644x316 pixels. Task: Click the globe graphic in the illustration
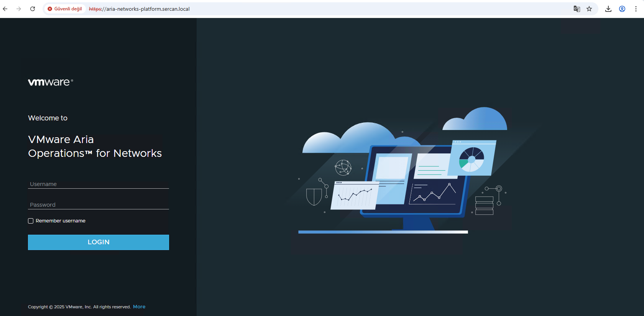[343, 168]
